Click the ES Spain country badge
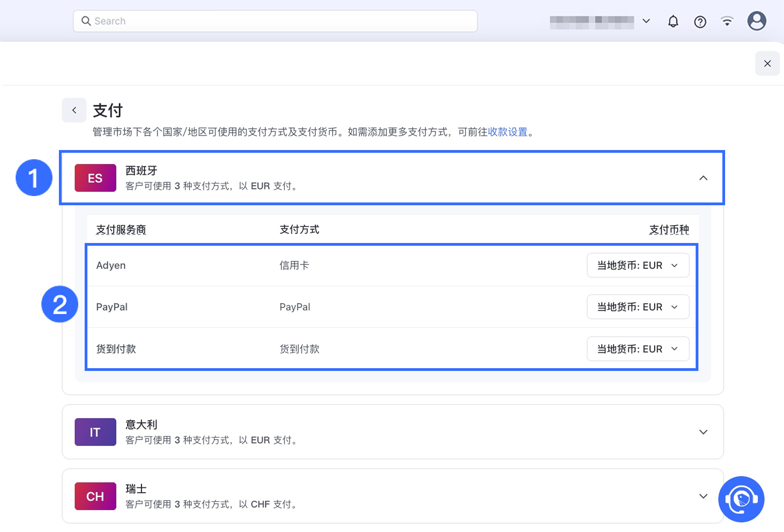Viewport: 784px width, 532px height. 95,178
